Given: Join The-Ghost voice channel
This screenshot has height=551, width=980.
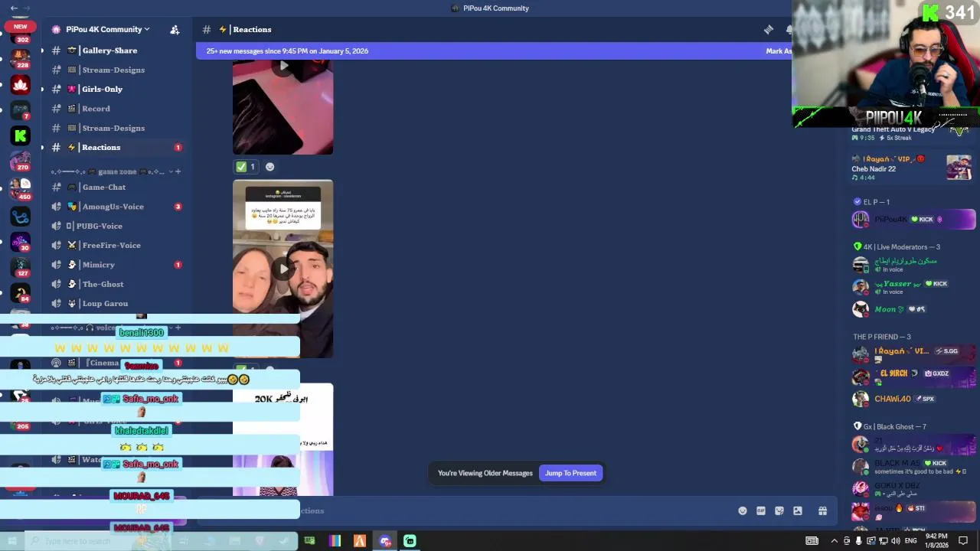Looking at the screenshot, I should point(103,284).
